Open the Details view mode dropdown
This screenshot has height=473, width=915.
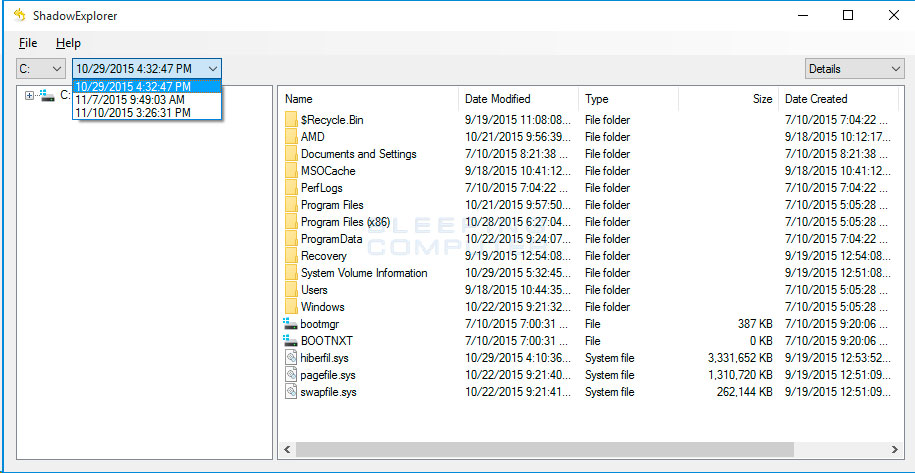[854, 69]
